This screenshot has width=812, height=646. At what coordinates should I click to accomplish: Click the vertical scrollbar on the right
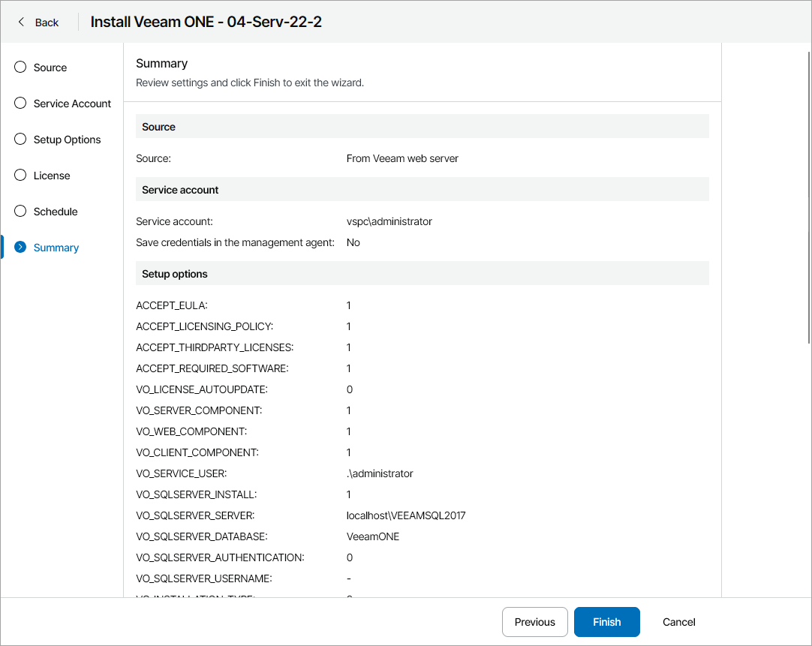coord(807,195)
